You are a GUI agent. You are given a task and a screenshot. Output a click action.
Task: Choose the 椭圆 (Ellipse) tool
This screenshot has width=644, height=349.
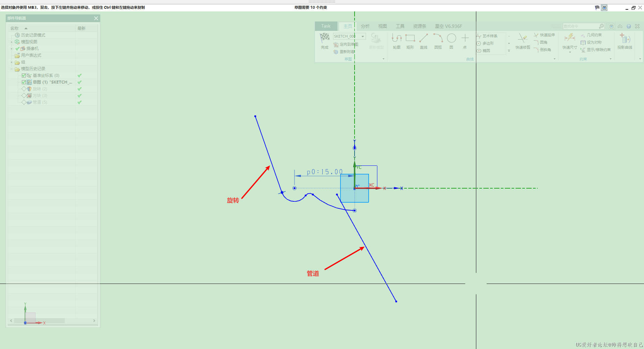coord(483,51)
